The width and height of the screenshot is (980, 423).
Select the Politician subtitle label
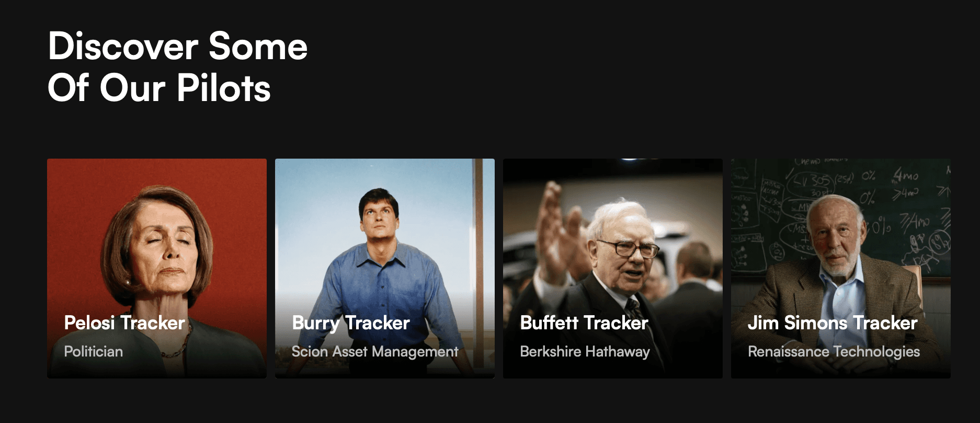94,351
